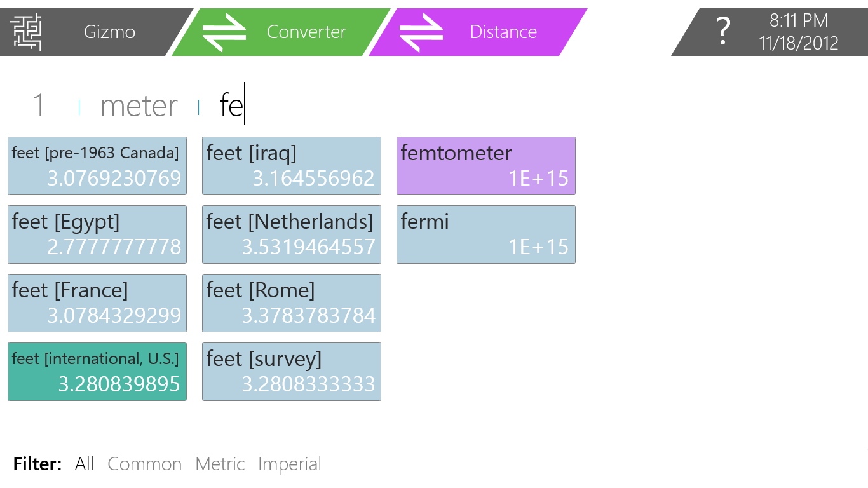
Task: Select the fermi unit tile
Action: [x=486, y=234]
